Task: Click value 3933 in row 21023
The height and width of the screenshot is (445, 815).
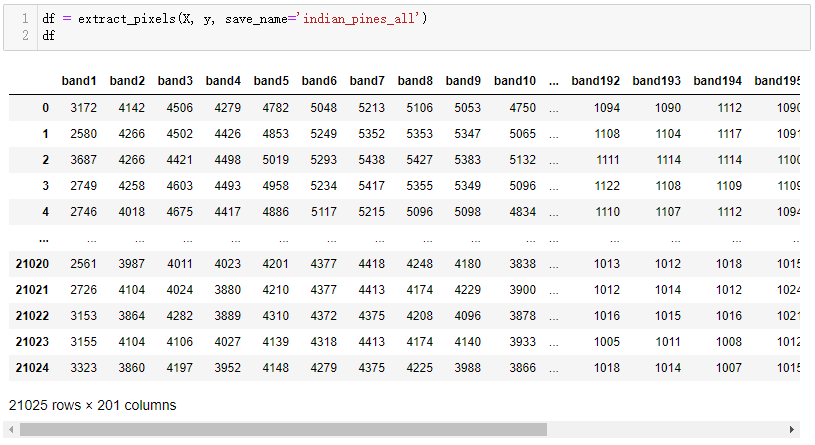Action: pyautogui.click(x=522, y=342)
